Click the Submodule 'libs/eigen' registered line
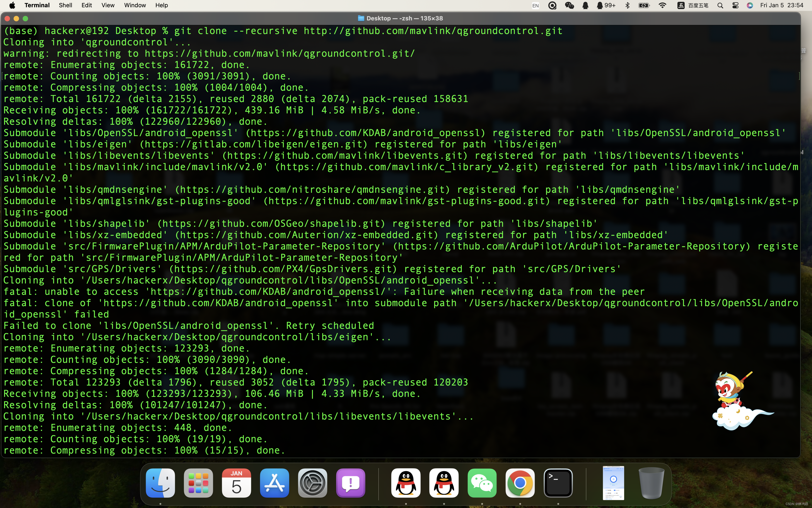 [283, 144]
